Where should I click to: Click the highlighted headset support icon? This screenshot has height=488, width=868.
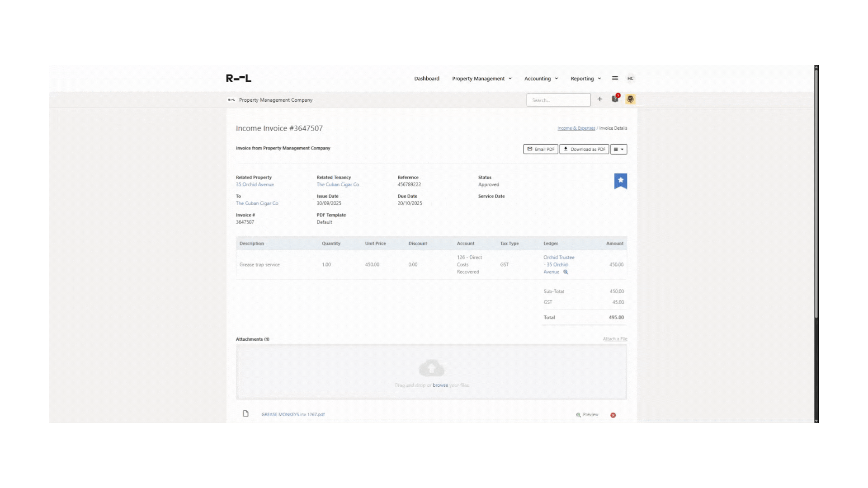[x=630, y=99]
